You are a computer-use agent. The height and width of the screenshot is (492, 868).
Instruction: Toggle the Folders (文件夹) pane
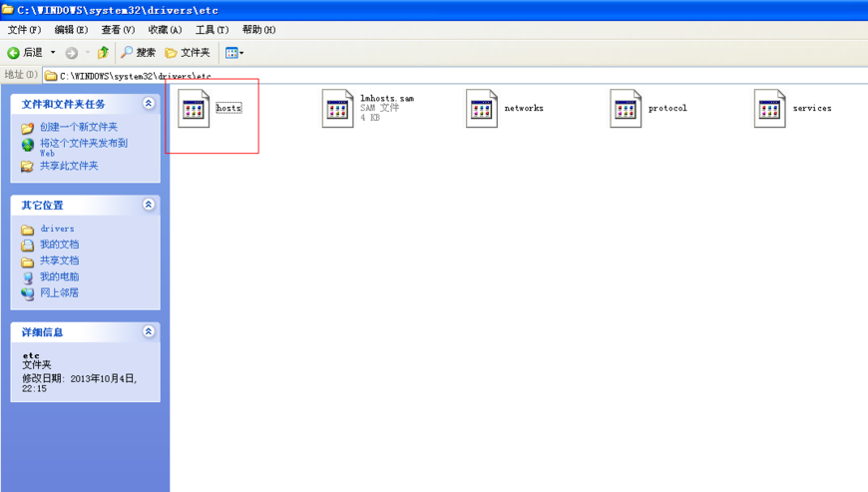(x=188, y=53)
